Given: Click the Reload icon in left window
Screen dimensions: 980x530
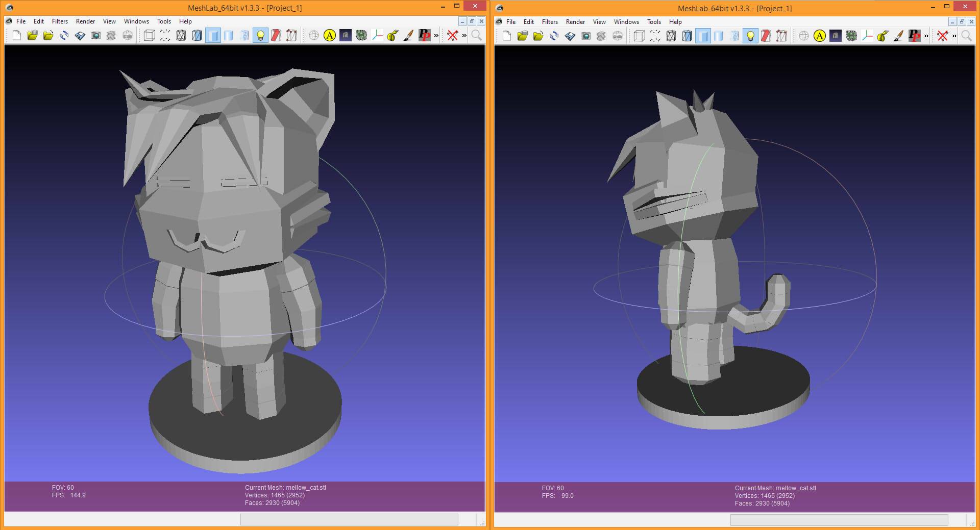Looking at the screenshot, I should (x=64, y=35).
